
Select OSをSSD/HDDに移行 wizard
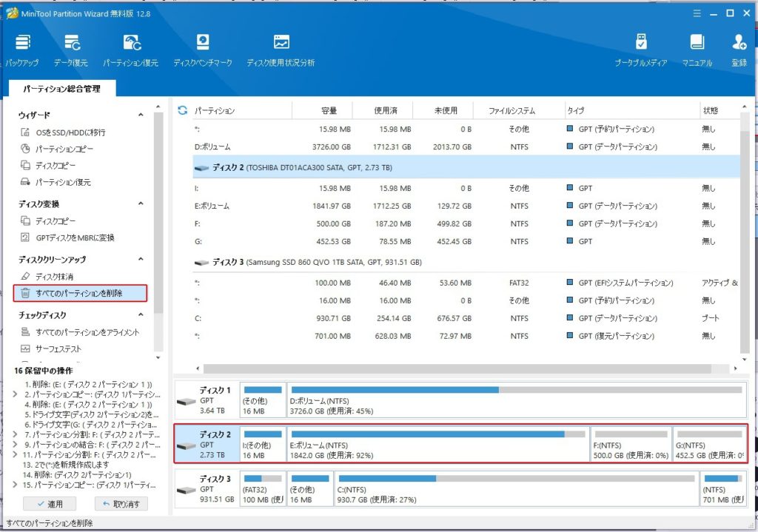coord(70,132)
